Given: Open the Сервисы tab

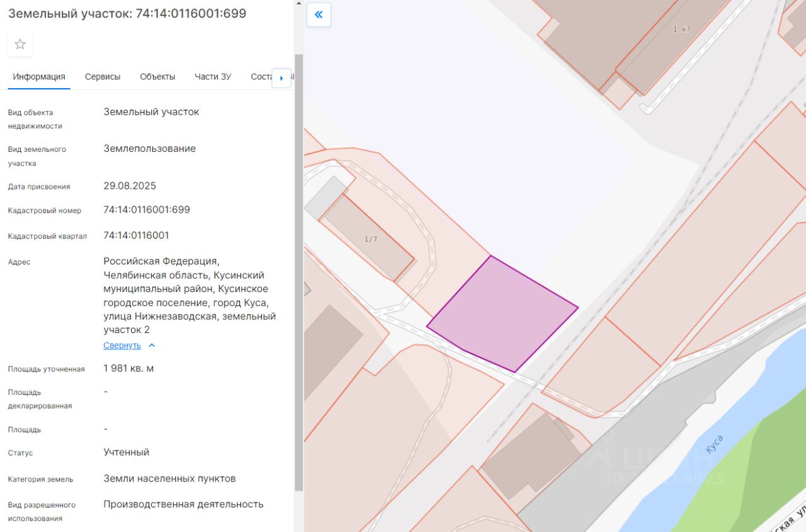Looking at the screenshot, I should [103, 77].
